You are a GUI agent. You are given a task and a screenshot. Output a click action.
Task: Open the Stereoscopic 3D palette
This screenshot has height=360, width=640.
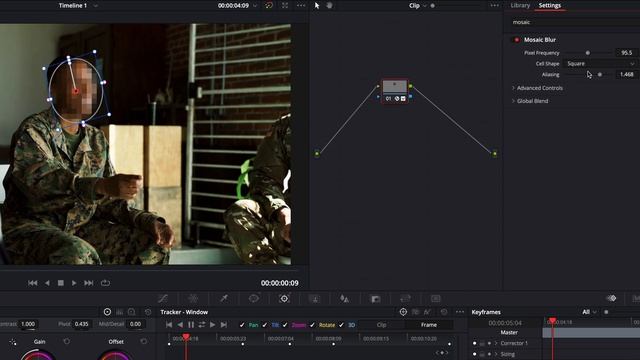click(x=436, y=298)
